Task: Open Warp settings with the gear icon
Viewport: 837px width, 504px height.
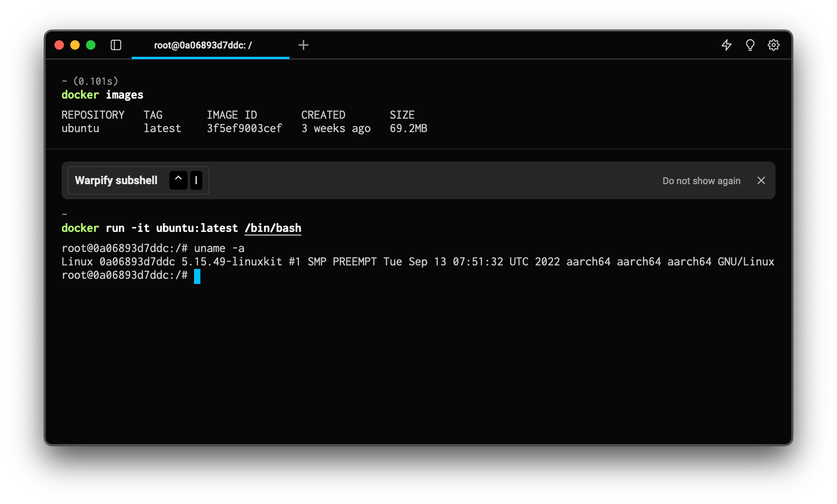Action: pos(773,45)
